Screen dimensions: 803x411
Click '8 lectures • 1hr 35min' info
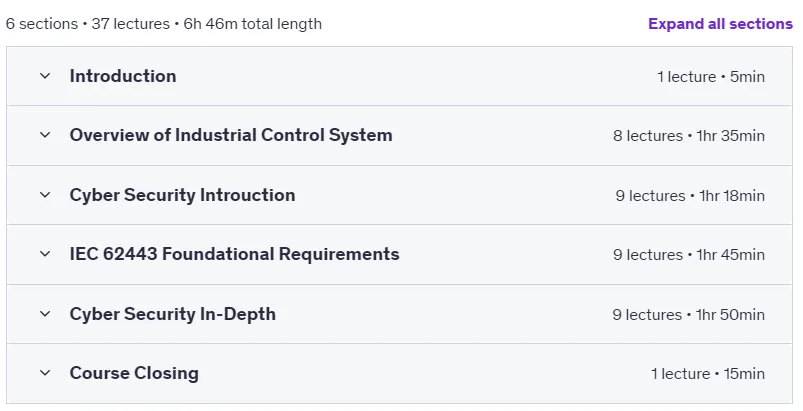tap(689, 136)
